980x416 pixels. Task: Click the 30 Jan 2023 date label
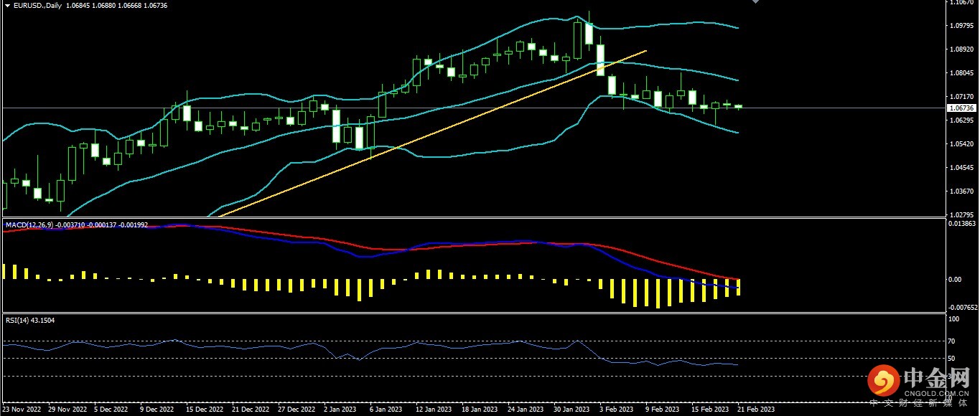coord(571,410)
